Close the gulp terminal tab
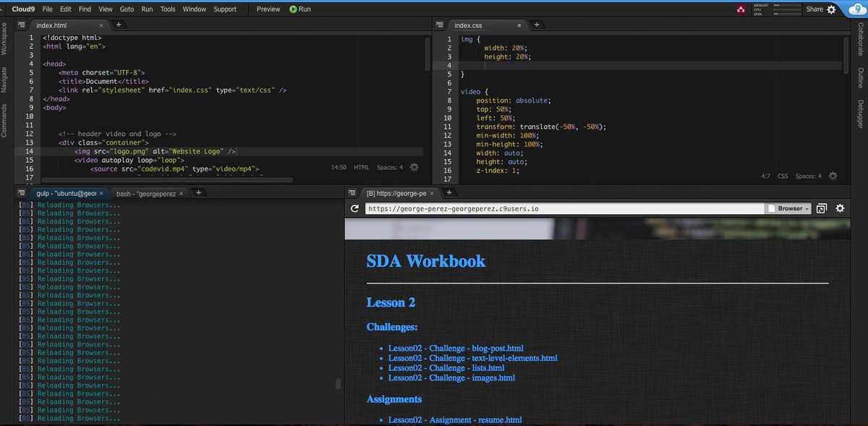The width and height of the screenshot is (868, 426). [102, 194]
